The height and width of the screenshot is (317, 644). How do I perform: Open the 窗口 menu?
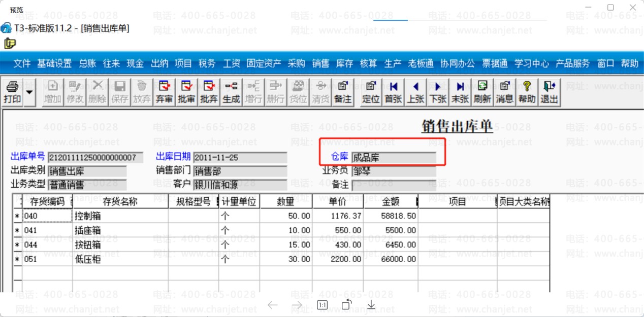[x=606, y=63]
